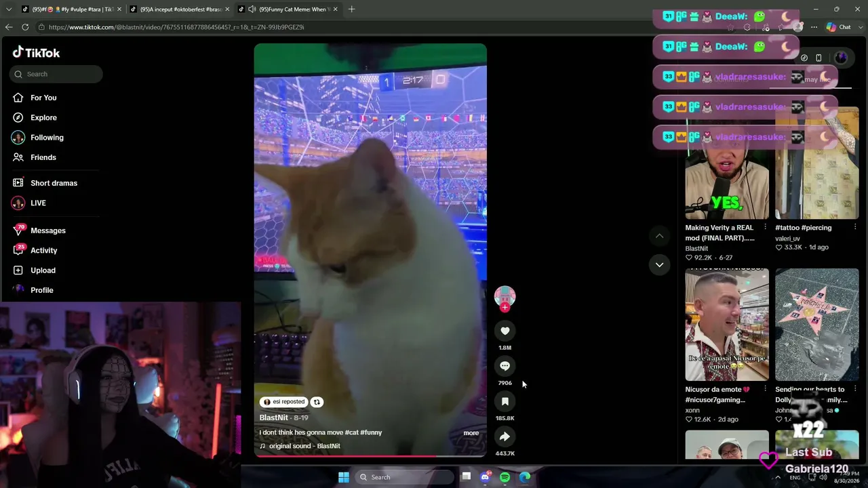
Task: Like the cat video with the heart icon
Action: [505, 331]
